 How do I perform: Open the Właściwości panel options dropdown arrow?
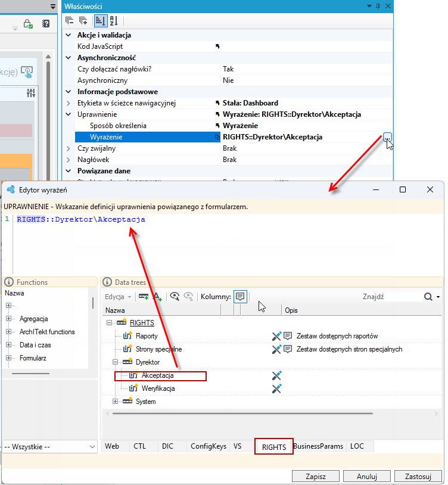point(369,6)
